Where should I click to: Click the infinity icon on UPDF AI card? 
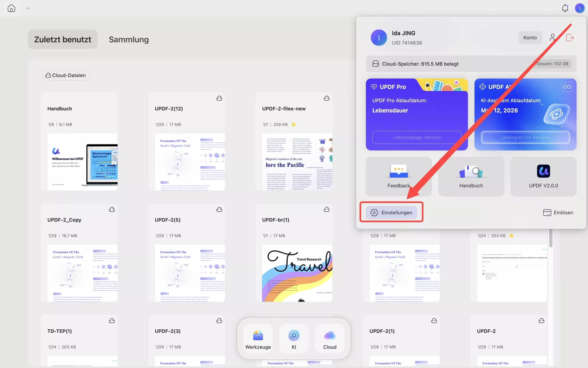(x=567, y=87)
